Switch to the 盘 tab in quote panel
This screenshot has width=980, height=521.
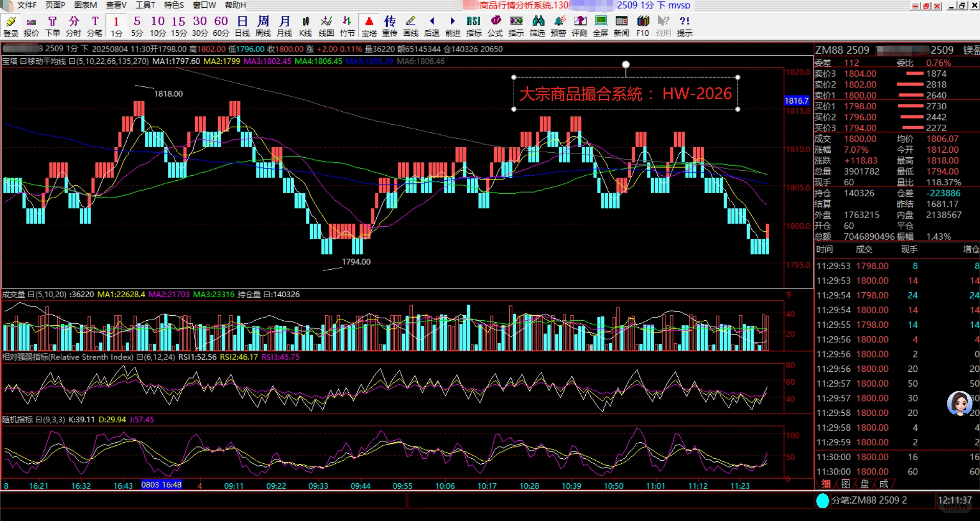[865, 484]
